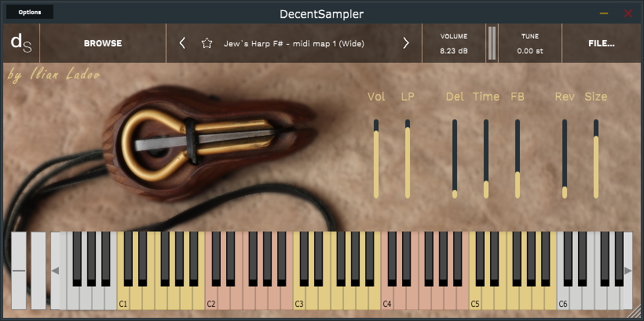Image resolution: width=644 pixels, height=321 pixels.
Task: Adjust the Rev reverb slider
Action: 565,159
